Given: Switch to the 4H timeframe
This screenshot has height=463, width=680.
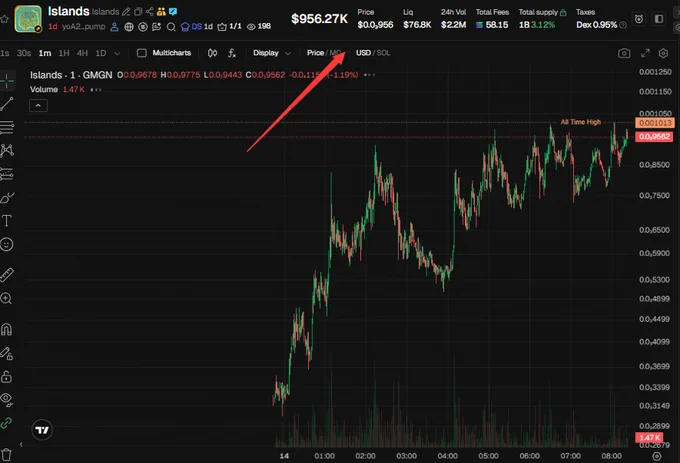Looking at the screenshot, I should pos(82,53).
